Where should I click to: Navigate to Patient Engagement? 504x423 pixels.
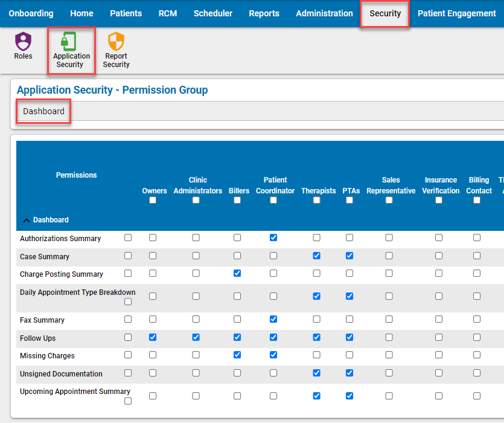tap(456, 13)
